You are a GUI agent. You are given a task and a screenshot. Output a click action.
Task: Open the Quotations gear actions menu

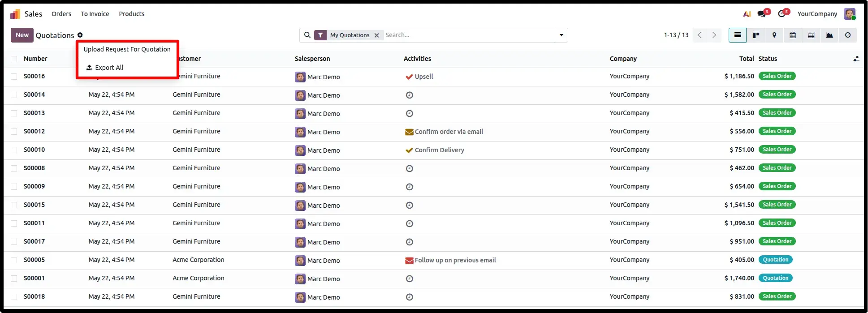click(80, 35)
